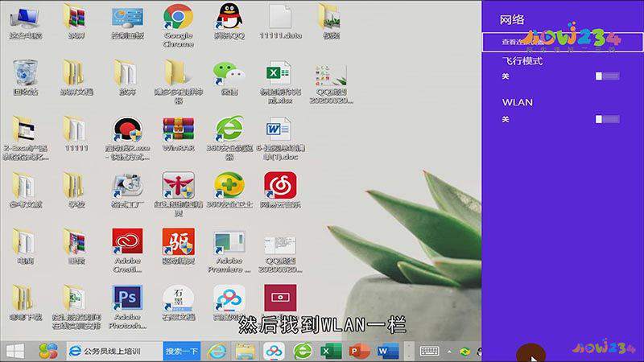Viewport: 644px width, 362px height.
Task: Open 360 browser from the taskbar
Action: pyautogui.click(x=303, y=352)
